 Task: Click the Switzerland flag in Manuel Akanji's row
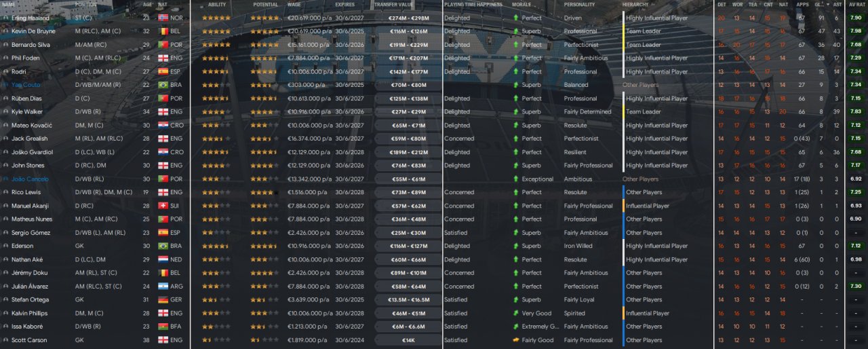pyautogui.click(x=162, y=206)
